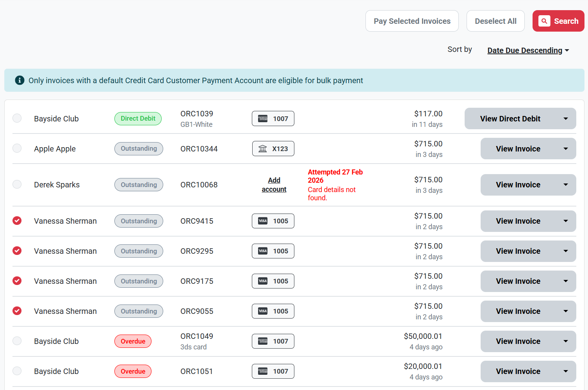Image resolution: width=588 pixels, height=390 pixels.
Task: Expand View Invoice dropdown arrow for ORC9295
Action: pos(566,251)
